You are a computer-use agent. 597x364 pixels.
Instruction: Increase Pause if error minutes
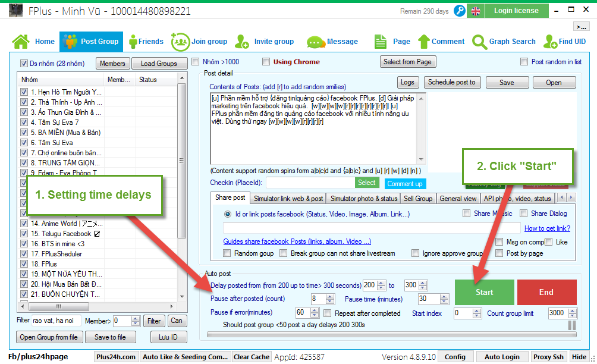tap(315, 310)
